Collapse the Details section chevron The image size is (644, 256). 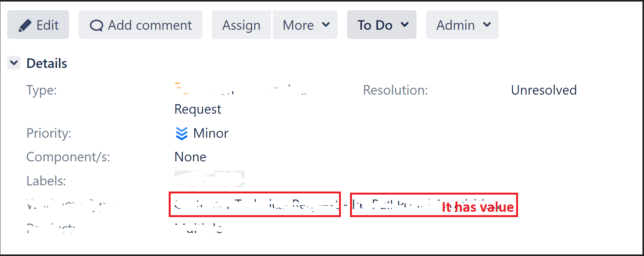[14, 63]
